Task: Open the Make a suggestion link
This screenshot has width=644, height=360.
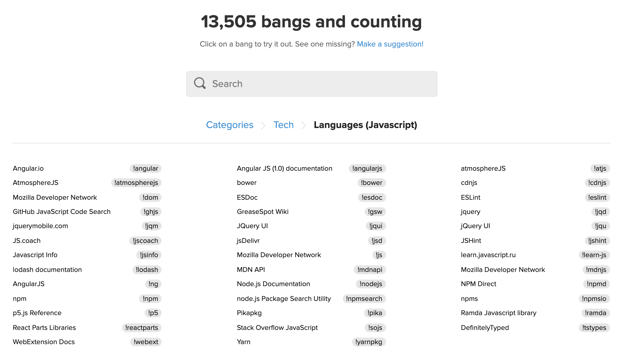Action: pos(390,44)
